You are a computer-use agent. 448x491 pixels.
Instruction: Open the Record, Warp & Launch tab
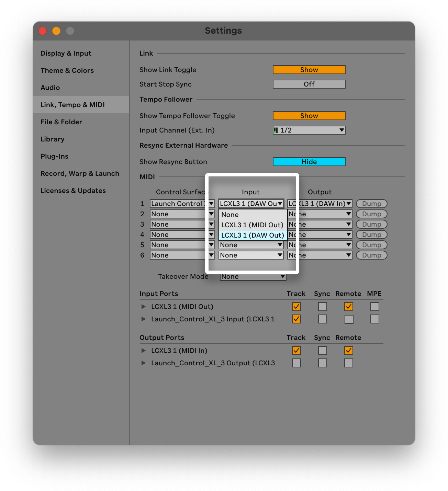coord(80,173)
